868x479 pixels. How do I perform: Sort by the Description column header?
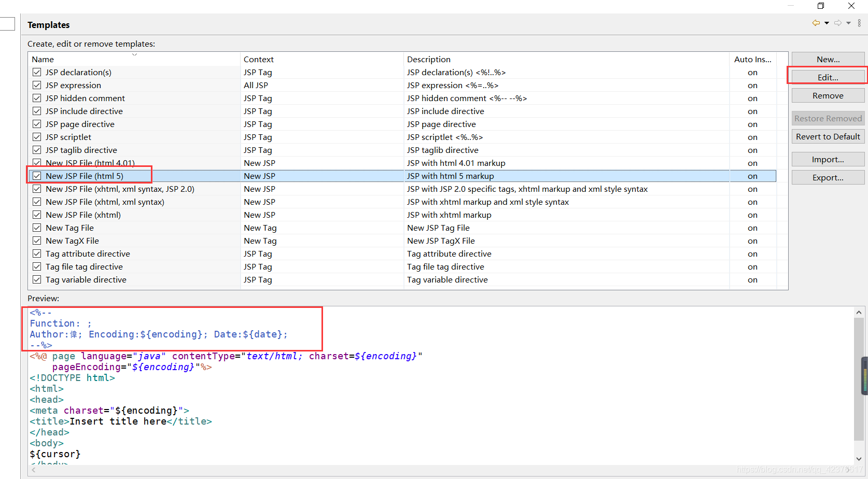[x=566, y=59]
